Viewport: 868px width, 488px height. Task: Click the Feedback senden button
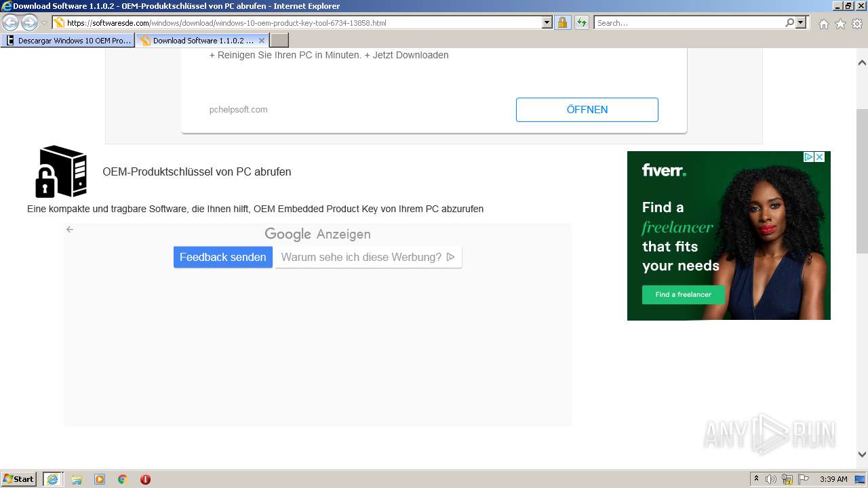tap(223, 258)
